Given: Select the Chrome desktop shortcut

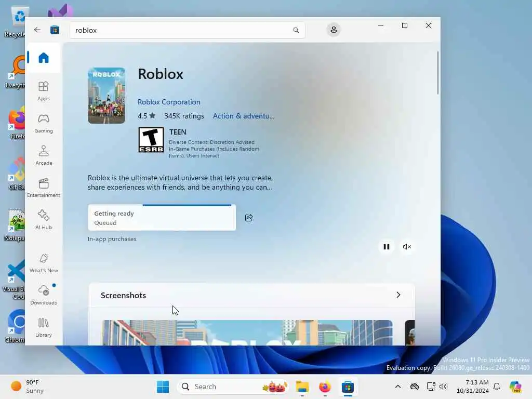Looking at the screenshot, I should point(16,326).
